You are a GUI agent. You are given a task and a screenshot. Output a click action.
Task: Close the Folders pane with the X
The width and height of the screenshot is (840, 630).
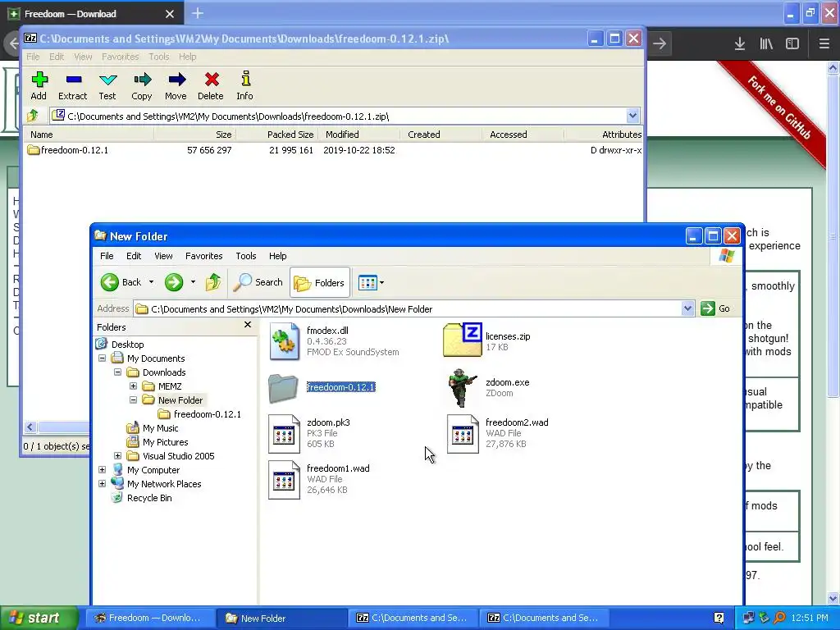(x=248, y=325)
